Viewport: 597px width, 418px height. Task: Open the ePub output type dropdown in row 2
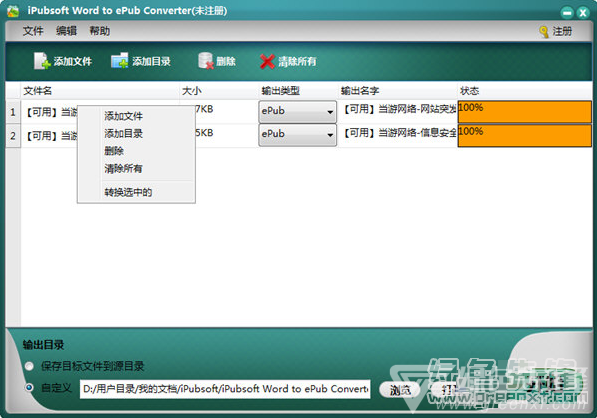pyautogui.click(x=298, y=135)
